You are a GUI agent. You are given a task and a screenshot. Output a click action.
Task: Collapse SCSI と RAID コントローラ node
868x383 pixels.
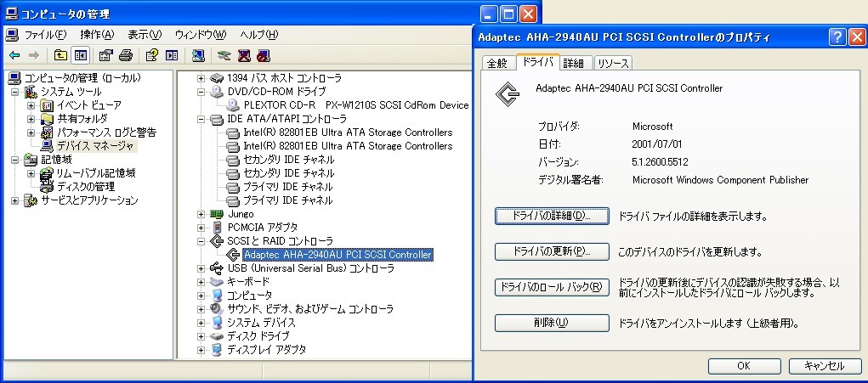click(201, 241)
